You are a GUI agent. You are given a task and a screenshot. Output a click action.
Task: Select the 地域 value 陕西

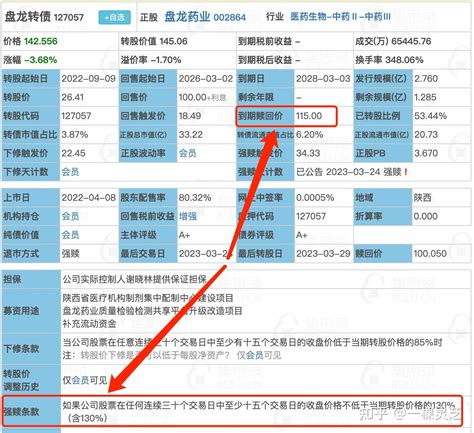click(x=422, y=198)
